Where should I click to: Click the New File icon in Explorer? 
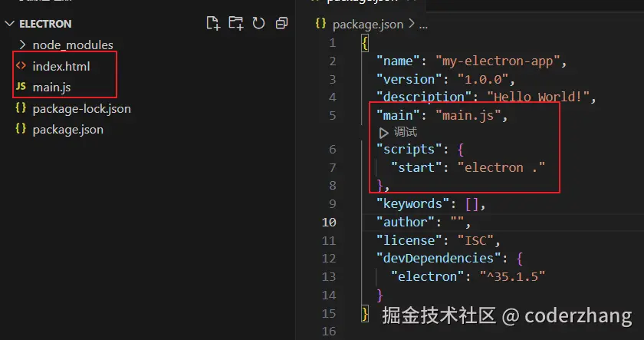coord(213,23)
